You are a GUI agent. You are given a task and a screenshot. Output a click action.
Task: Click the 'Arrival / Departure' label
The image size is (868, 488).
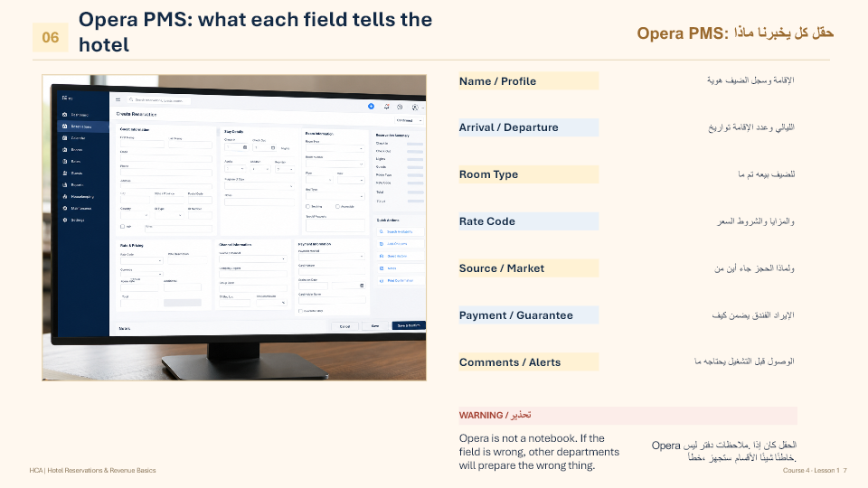pos(508,127)
